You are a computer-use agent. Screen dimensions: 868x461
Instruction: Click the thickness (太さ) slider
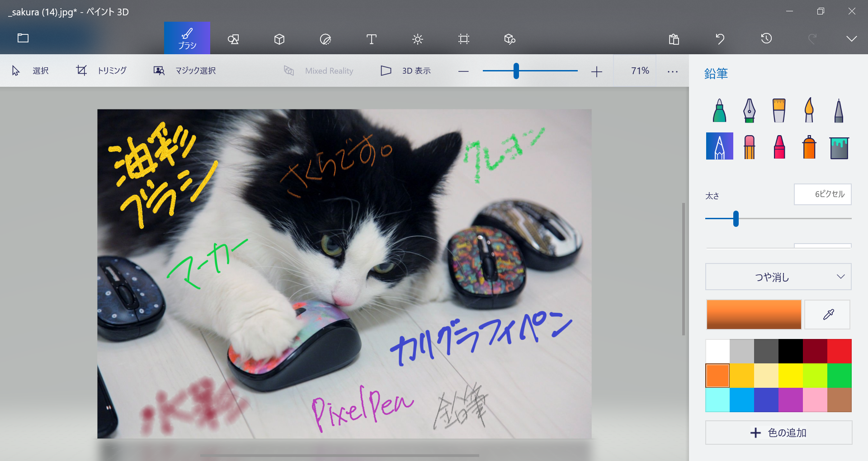(778, 219)
